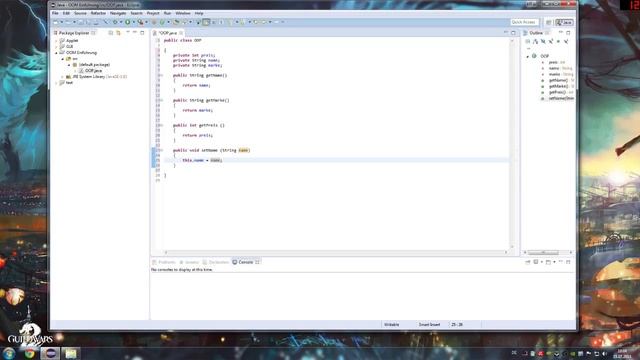
Task: Open Package Explorer view menu arrow
Action: click(128, 32)
